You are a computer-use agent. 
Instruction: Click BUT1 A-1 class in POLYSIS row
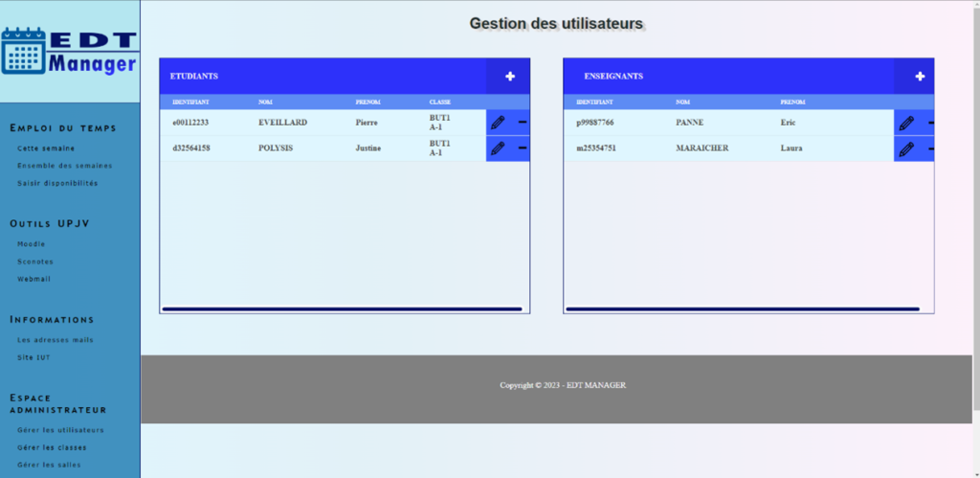439,148
